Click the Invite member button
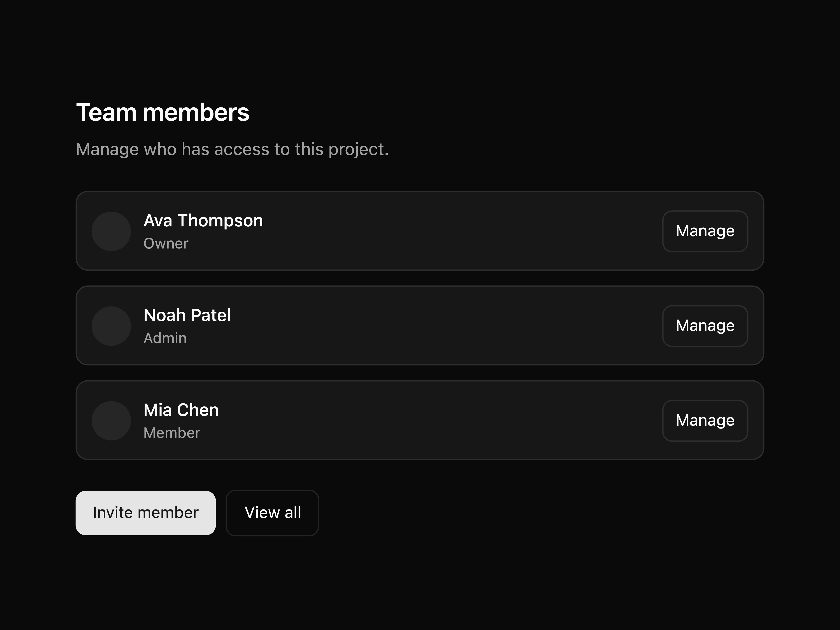Screen dimensions: 840x630 click(146, 513)
